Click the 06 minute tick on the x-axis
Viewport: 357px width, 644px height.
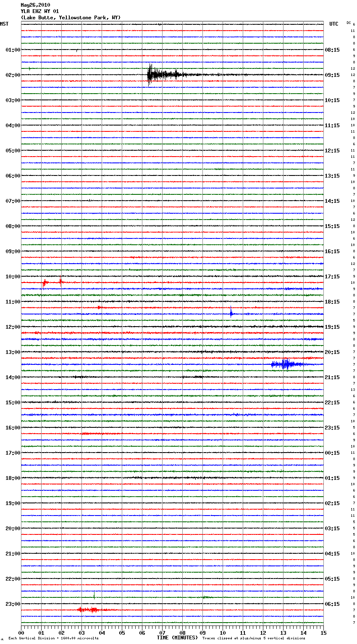click(x=142, y=633)
